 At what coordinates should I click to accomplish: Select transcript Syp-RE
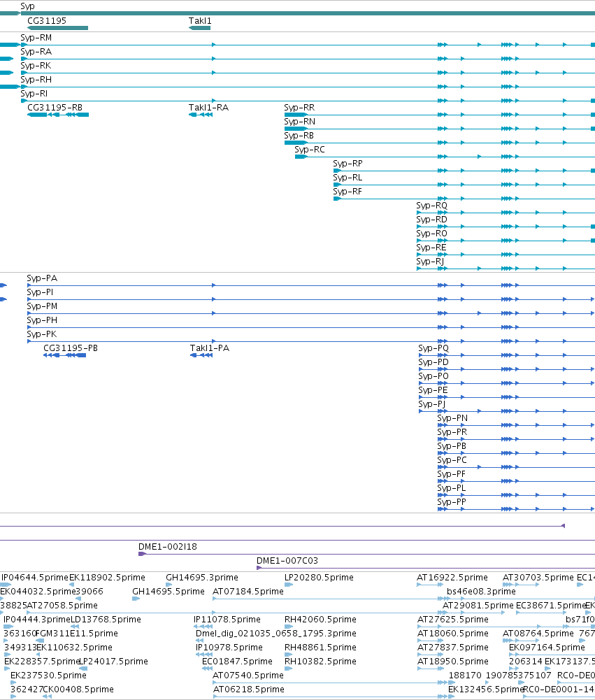(x=431, y=248)
